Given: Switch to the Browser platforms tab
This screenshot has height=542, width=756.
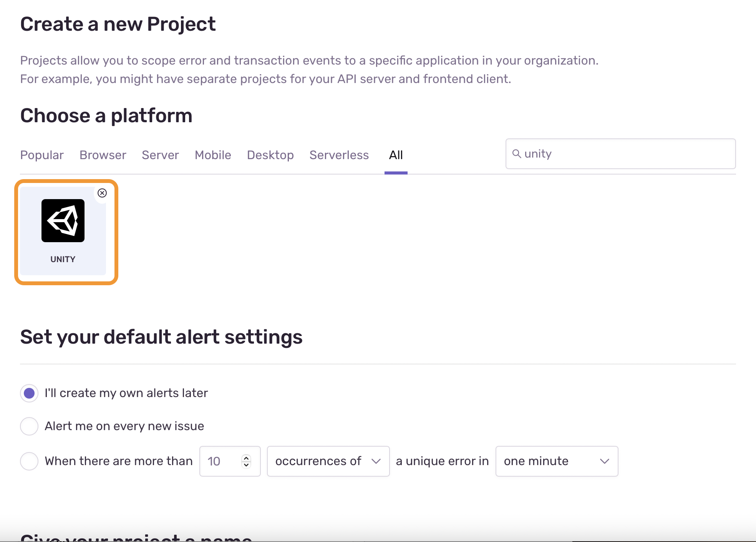Looking at the screenshot, I should [103, 155].
